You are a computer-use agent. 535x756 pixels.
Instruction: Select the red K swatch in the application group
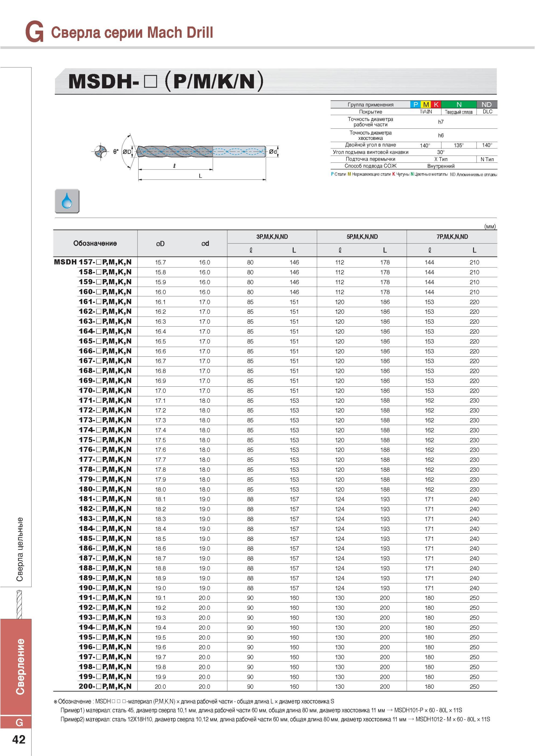point(436,104)
